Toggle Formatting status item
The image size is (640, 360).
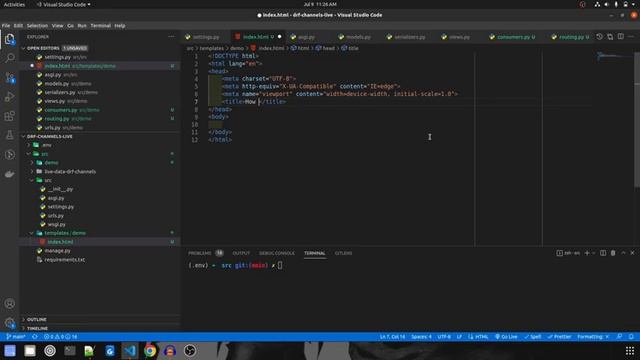point(593,337)
